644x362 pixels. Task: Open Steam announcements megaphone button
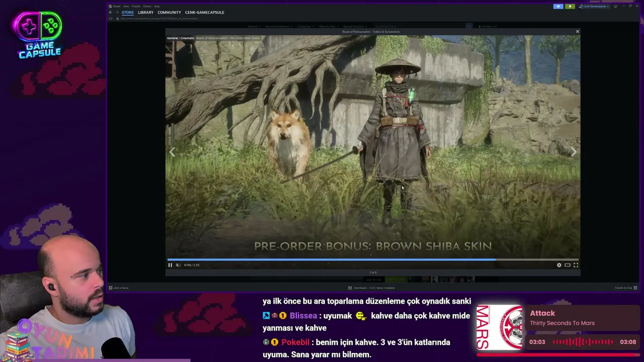tap(558, 6)
